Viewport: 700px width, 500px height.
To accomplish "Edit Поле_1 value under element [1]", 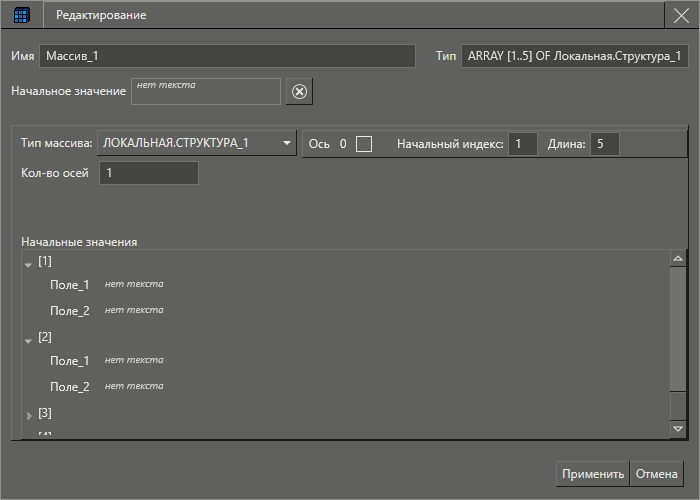I will (134, 284).
